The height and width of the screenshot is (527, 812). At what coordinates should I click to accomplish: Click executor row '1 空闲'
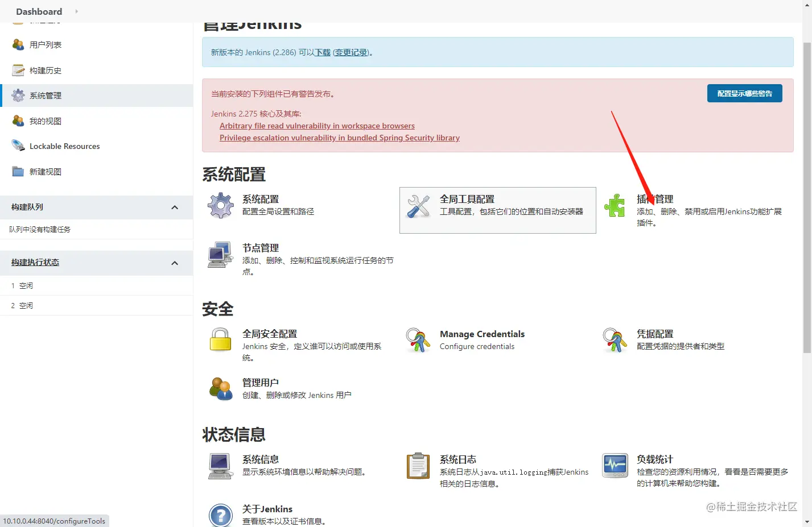(x=97, y=285)
